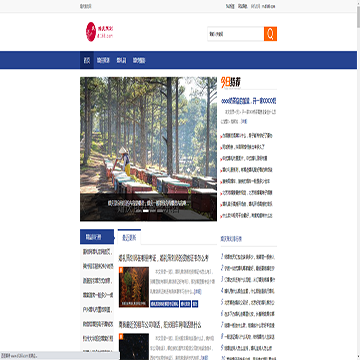Click the first red arrow bullet in the sidebar list
This screenshot has width=360, height=360.
click(221, 136)
